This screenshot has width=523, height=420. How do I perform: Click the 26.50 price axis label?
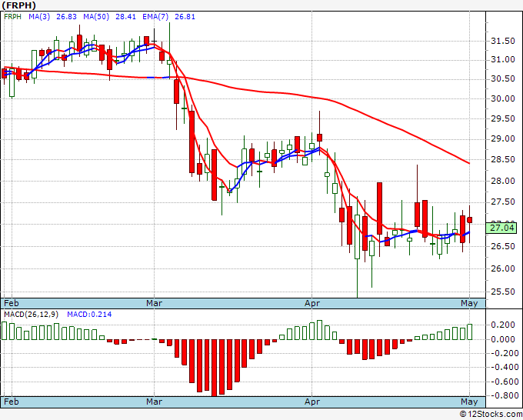(x=503, y=246)
